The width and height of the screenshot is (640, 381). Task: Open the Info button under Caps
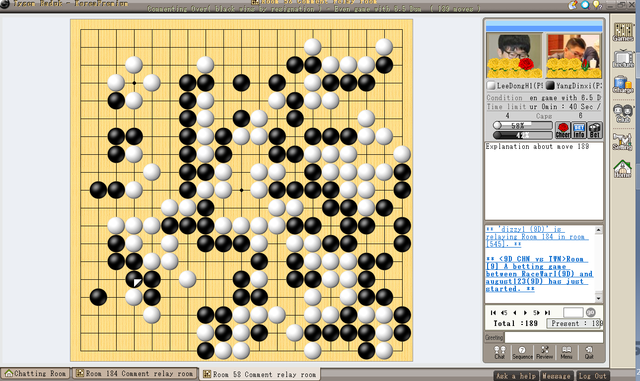[x=579, y=130]
